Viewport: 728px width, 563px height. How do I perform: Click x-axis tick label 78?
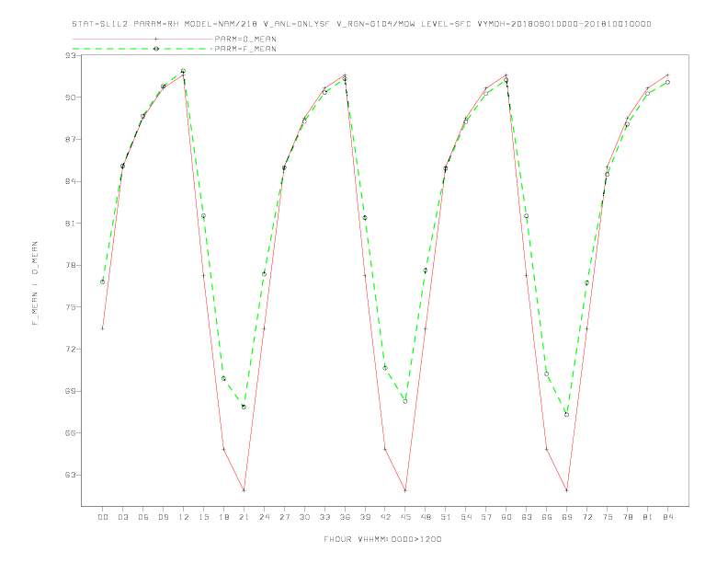click(x=628, y=517)
